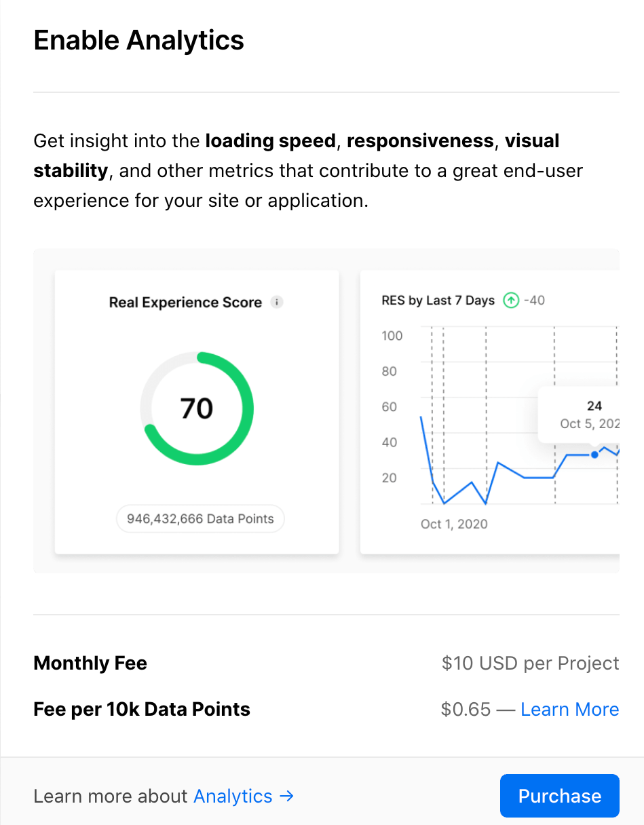Click the -40 change value in chart header
Image resolution: width=644 pixels, height=825 pixels.
(x=534, y=300)
